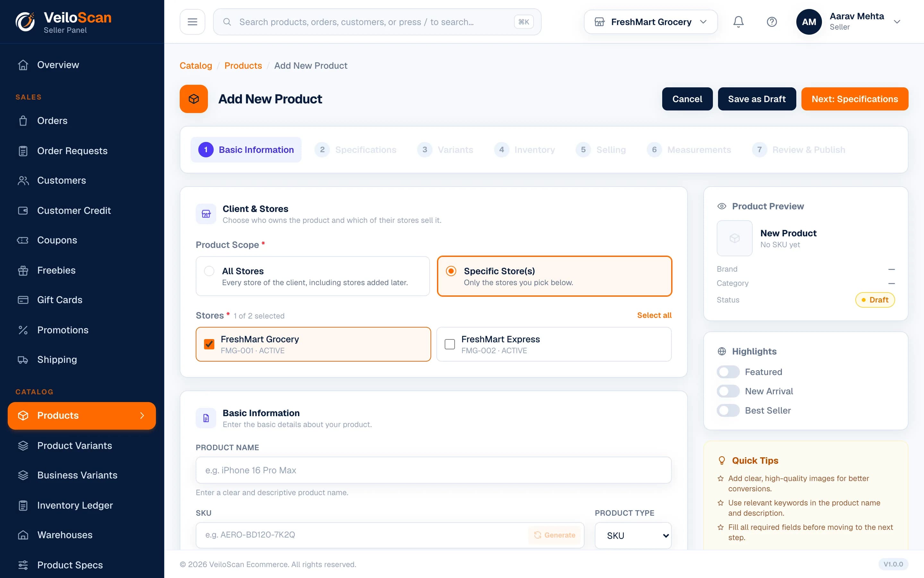The height and width of the screenshot is (578, 924).
Task: Focus the SKU input field
Action: [390, 535]
